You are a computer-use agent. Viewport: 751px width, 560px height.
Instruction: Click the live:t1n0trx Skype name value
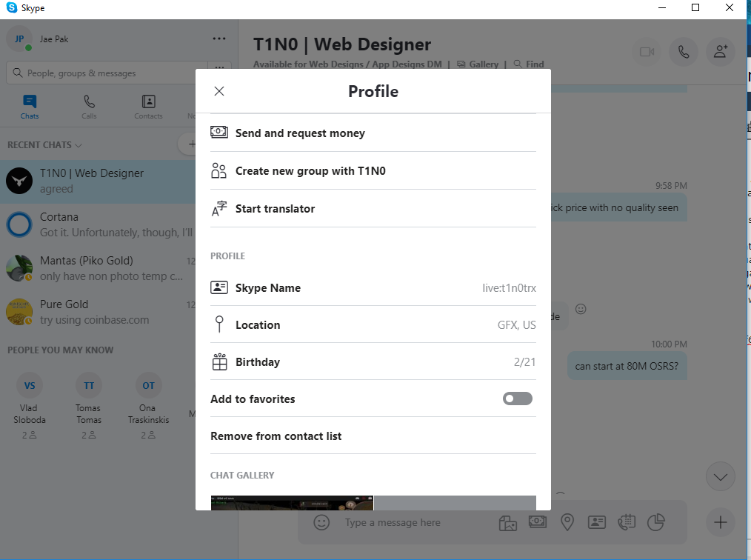[x=509, y=288]
